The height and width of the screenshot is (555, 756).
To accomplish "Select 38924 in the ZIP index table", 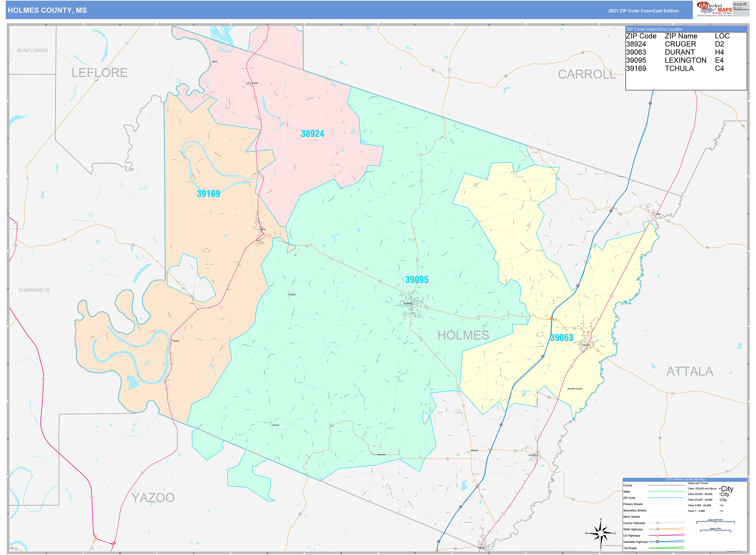I will 636,44.
